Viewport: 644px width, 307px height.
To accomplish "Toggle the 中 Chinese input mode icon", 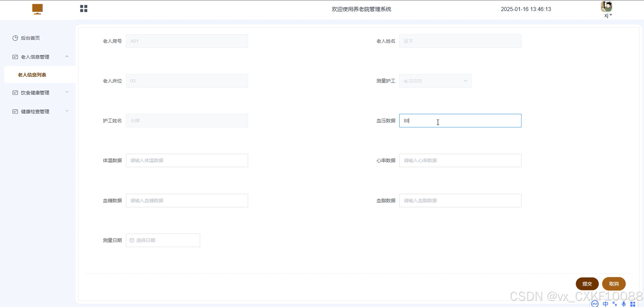I will [605, 304].
